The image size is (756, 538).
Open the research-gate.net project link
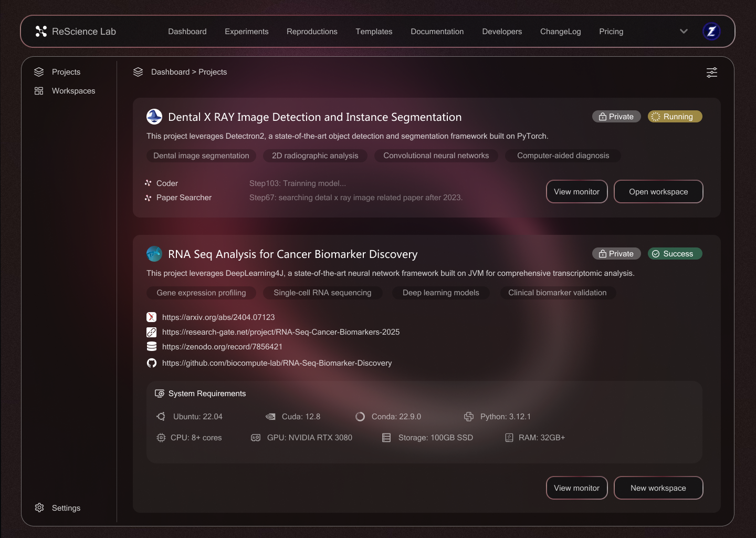click(x=280, y=332)
